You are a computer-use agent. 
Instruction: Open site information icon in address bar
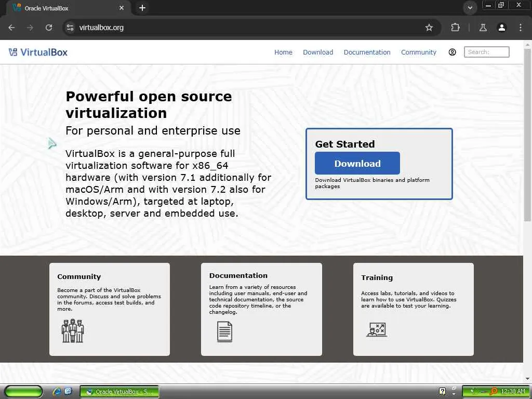pos(70,28)
